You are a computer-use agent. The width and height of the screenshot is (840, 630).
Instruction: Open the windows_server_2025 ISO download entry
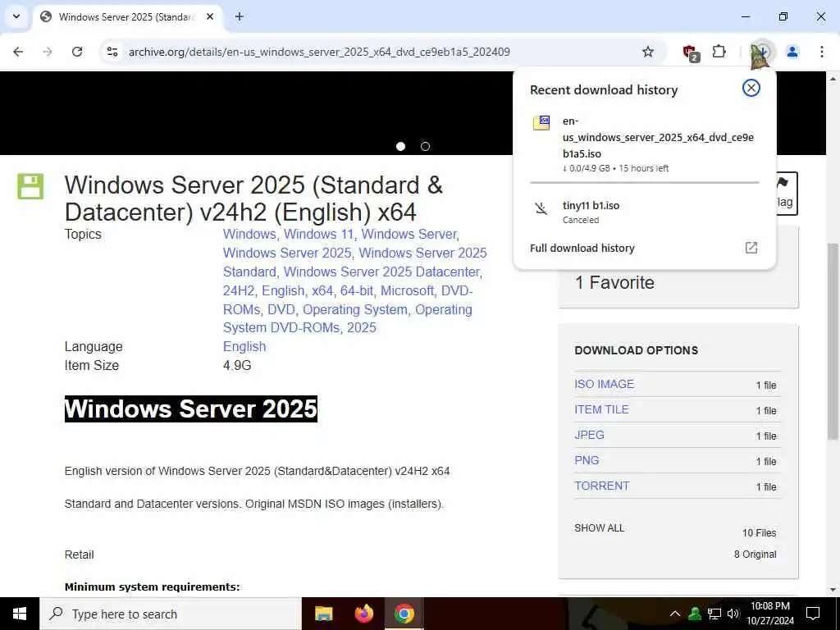(645, 144)
